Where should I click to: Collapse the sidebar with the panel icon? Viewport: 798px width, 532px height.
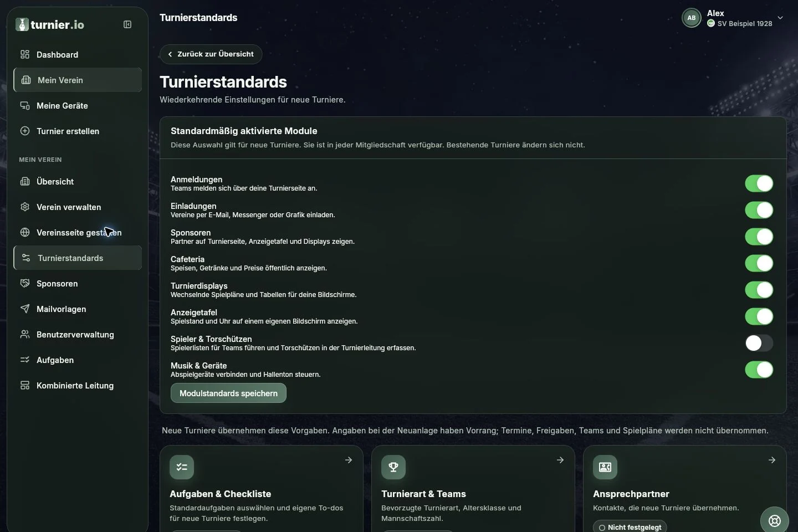(x=127, y=24)
